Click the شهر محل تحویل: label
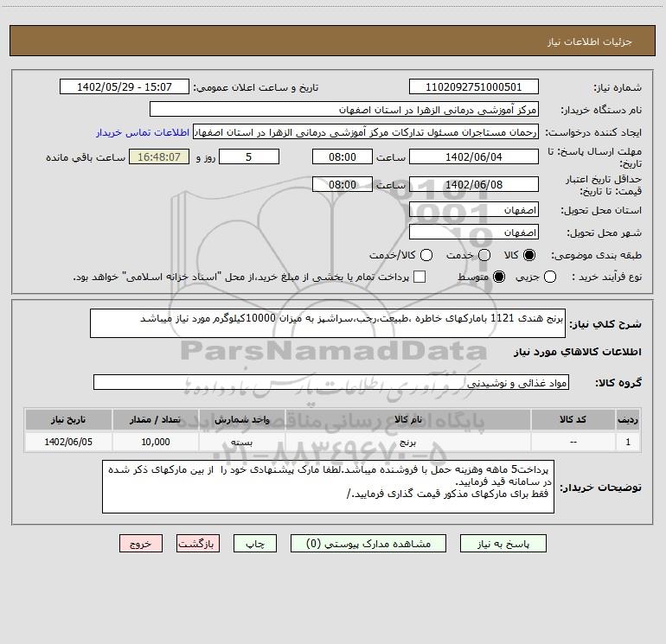The width and height of the screenshot is (666, 644). pyautogui.click(x=605, y=233)
